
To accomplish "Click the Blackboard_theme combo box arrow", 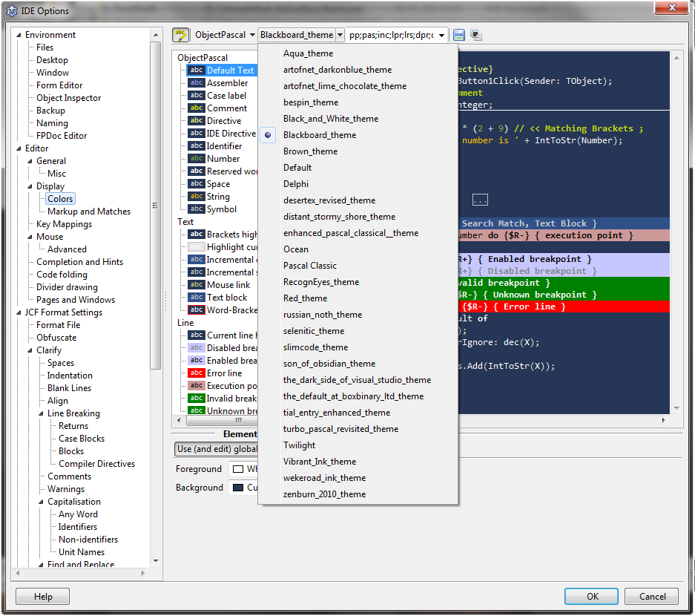I will coord(340,35).
